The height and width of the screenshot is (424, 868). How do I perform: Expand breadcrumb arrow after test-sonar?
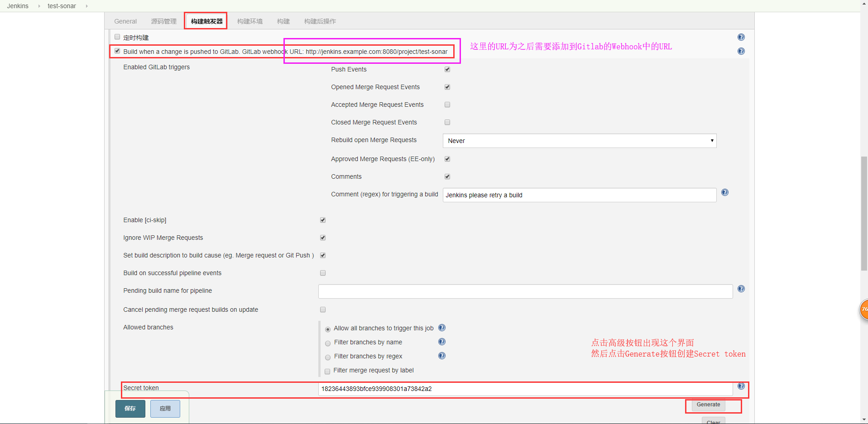pyautogui.click(x=86, y=6)
